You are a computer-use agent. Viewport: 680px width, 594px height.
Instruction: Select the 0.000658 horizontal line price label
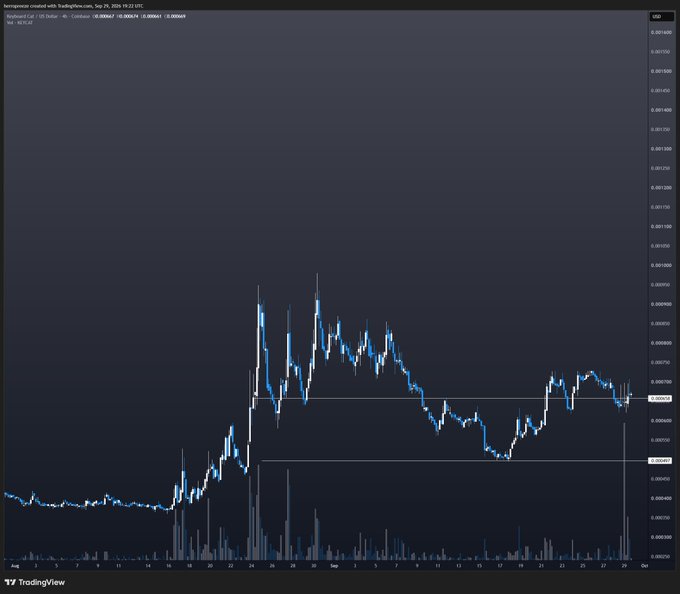pyautogui.click(x=660, y=398)
